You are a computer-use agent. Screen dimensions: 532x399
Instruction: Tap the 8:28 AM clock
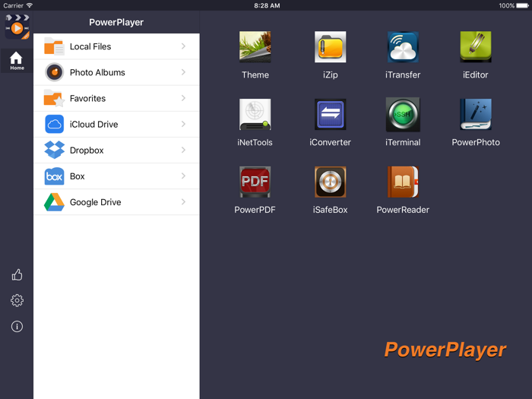[x=267, y=5]
